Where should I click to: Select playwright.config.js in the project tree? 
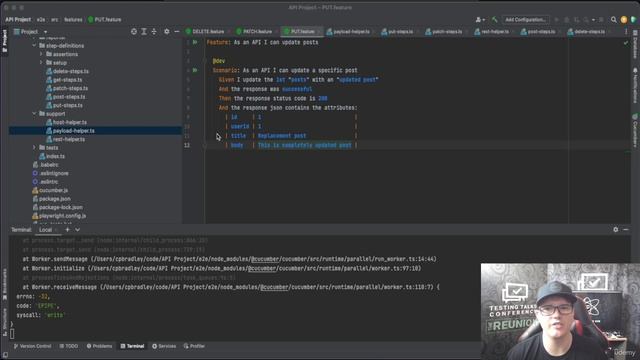pos(59,216)
